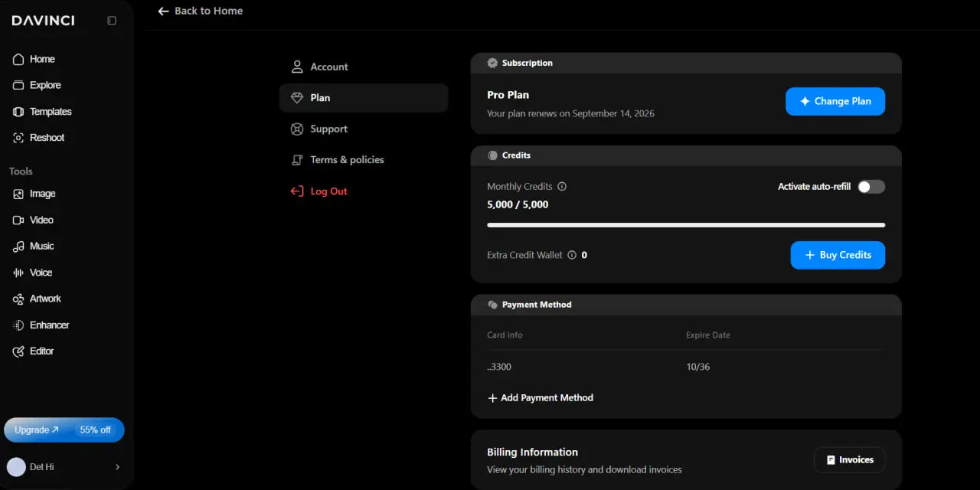Screen dimensions: 980x490
Task: Click the Det Hi profile avatar
Action: click(x=16, y=467)
